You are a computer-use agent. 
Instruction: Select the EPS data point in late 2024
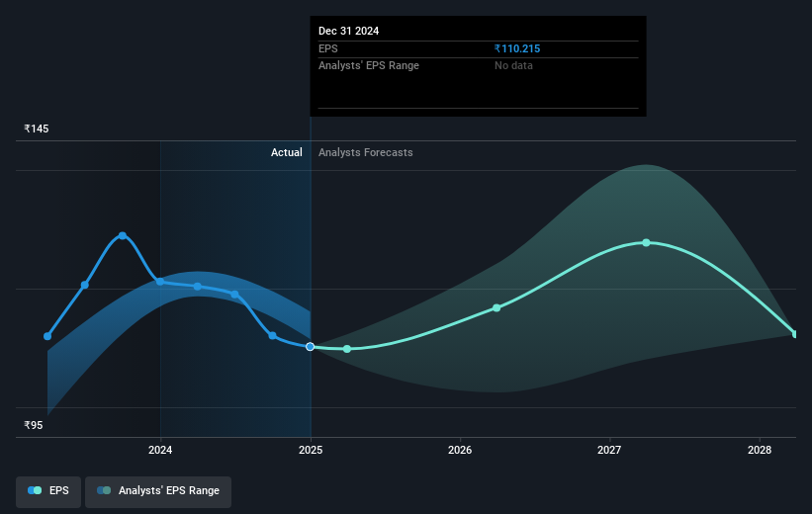pyautogui.click(x=273, y=336)
